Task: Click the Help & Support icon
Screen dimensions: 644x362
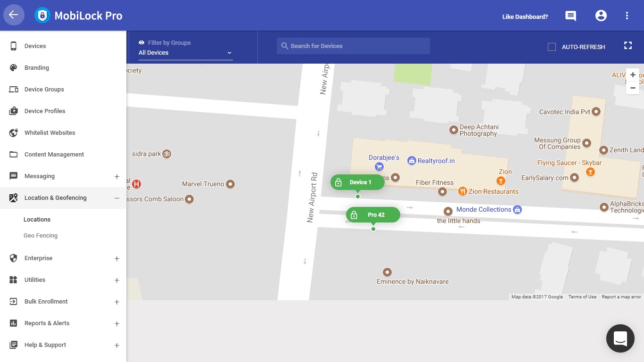Action: point(14,345)
